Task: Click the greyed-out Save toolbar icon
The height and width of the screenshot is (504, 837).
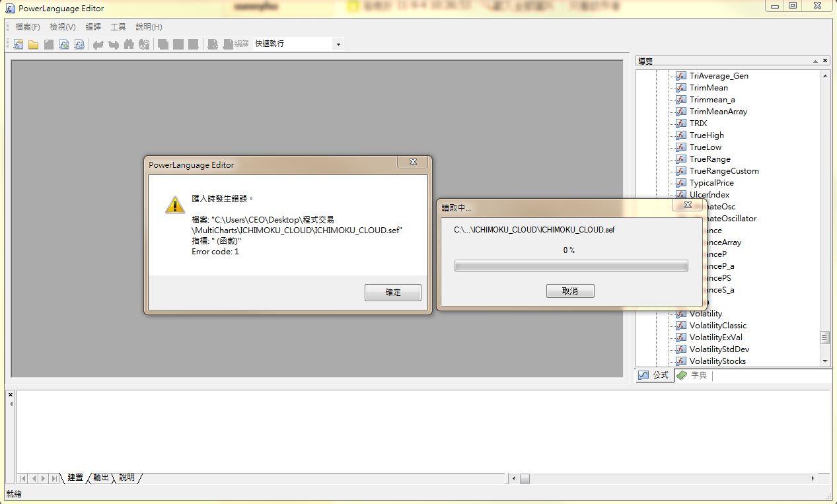Action: coord(48,44)
